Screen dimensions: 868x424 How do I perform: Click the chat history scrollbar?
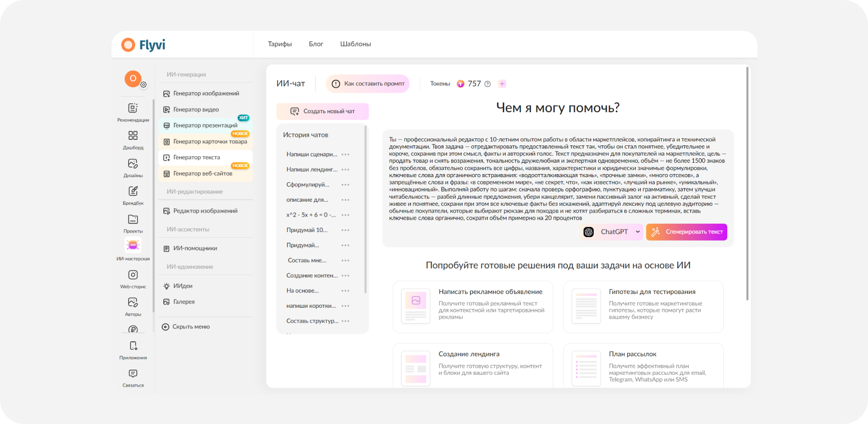click(x=365, y=210)
